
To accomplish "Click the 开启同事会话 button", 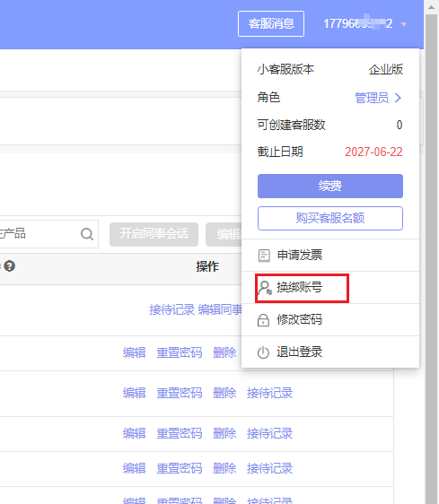I will [x=154, y=234].
